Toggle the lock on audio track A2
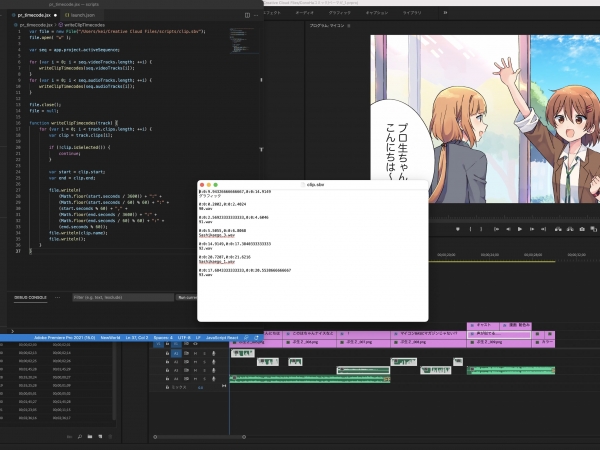 [x=167, y=362]
